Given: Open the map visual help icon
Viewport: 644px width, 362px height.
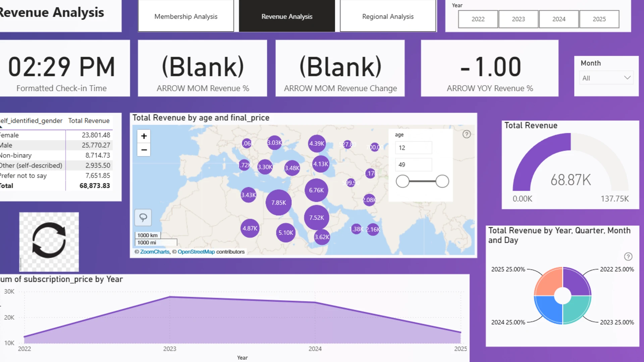Looking at the screenshot, I should [x=467, y=134].
